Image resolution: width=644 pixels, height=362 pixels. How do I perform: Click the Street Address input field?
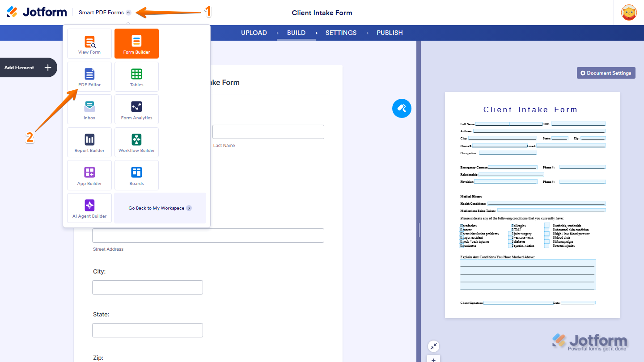[208, 236]
